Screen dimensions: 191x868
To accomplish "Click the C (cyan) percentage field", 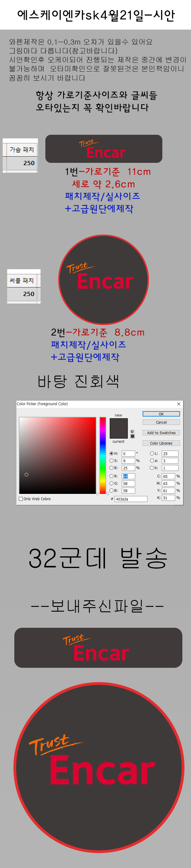I will point(168,477).
